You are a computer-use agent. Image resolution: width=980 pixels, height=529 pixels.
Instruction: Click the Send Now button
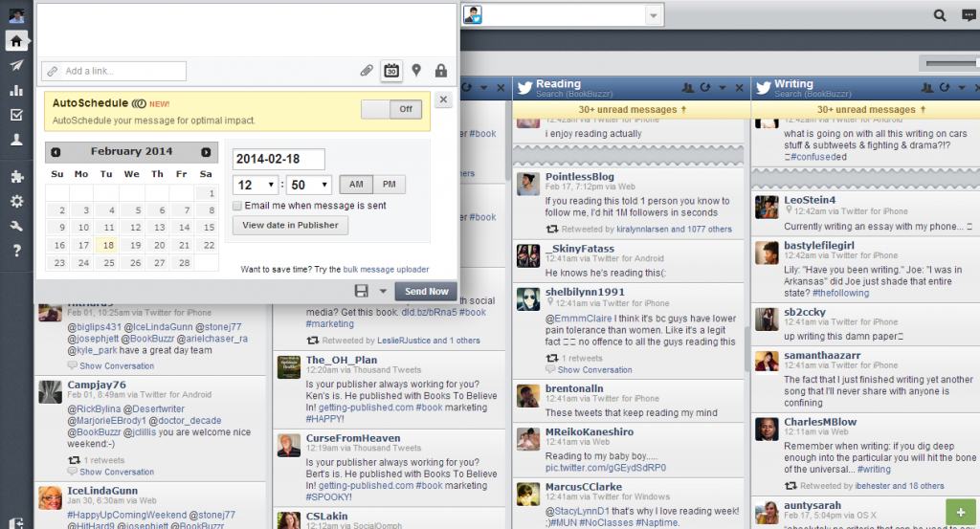coord(426,291)
